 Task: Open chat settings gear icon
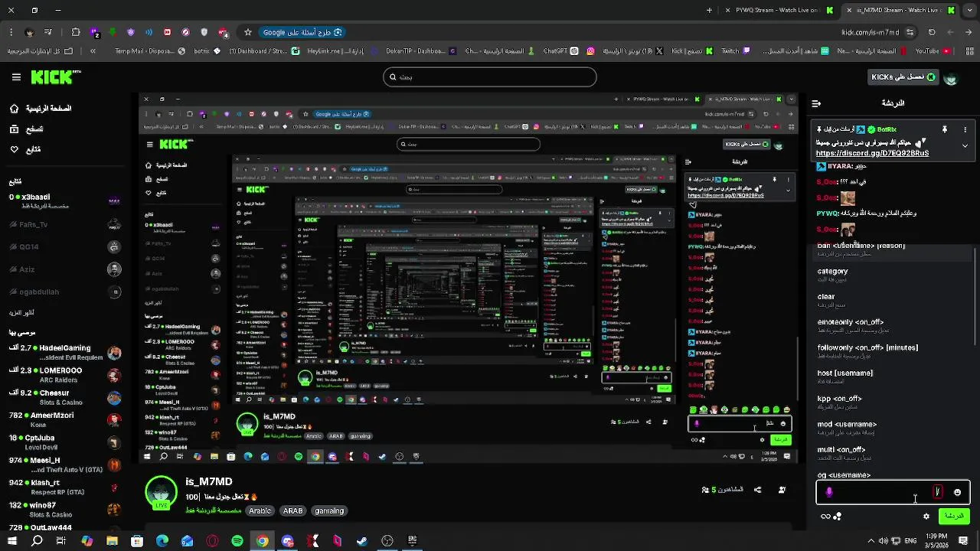(x=926, y=517)
